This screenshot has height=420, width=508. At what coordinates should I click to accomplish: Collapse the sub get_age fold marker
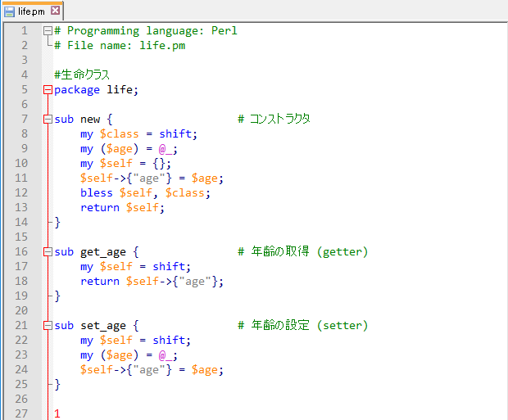[x=48, y=252]
